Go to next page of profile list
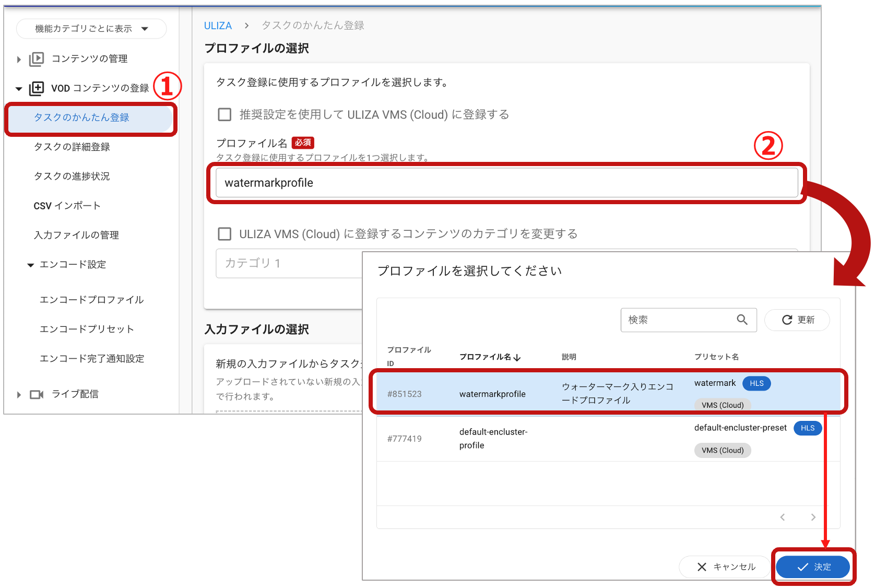 tap(813, 517)
